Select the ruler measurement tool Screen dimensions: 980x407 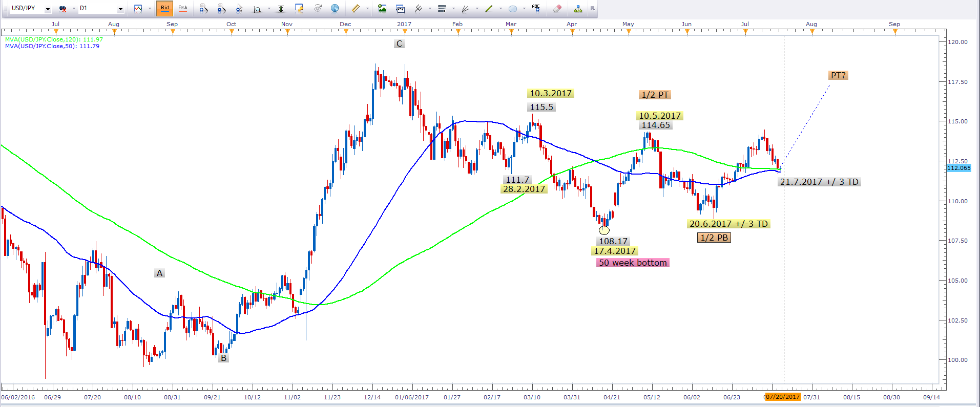(x=356, y=8)
